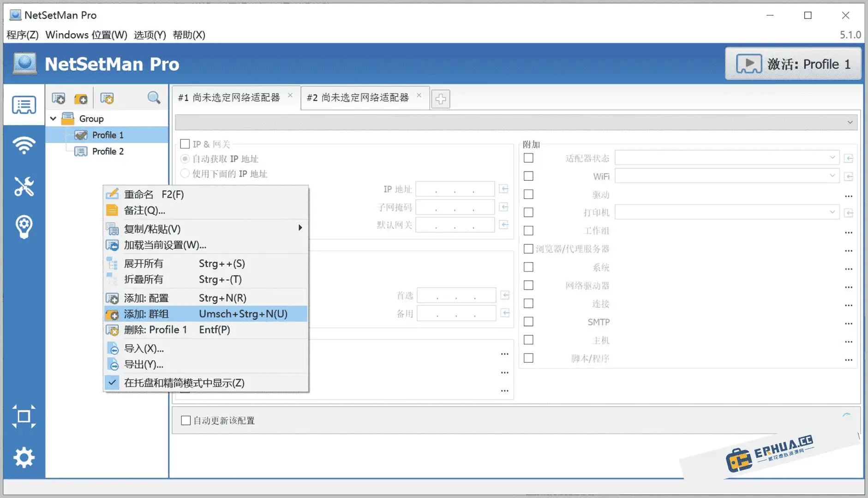868x498 pixels.
Task: Get current default gateway arrow icon
Action: coord(504,225)
